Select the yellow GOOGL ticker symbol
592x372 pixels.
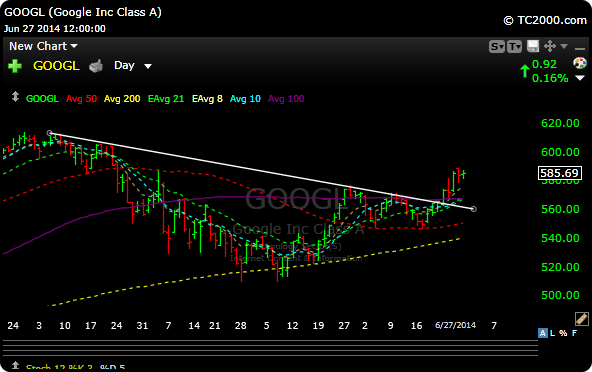pos(56,66)
